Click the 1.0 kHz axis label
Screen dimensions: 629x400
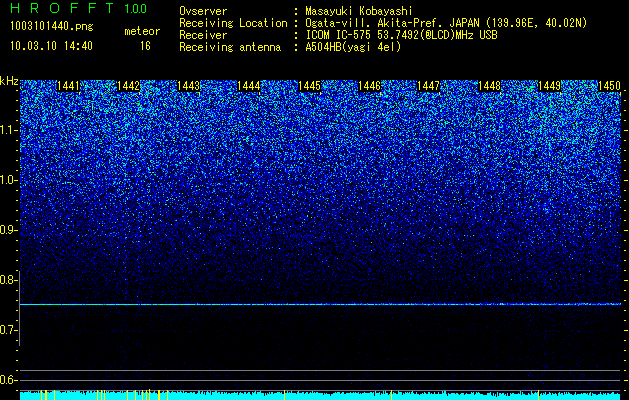coord(6,180)
